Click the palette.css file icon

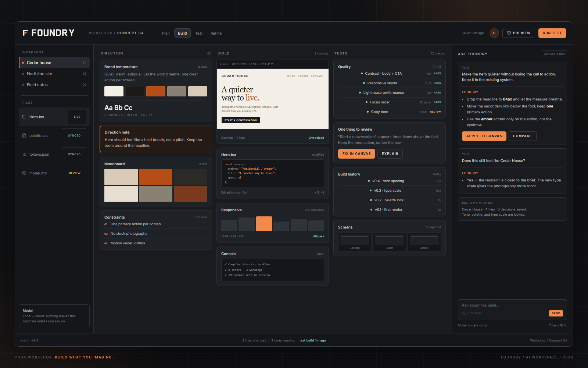click(x=24, y=135)
